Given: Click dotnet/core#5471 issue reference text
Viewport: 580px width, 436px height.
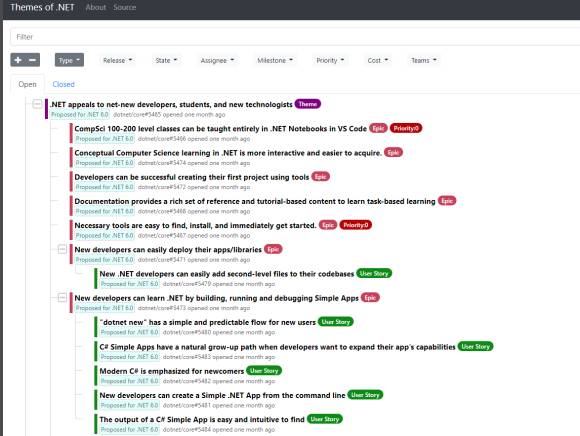Looking at the screenshot, I should [x=162, y=260].
